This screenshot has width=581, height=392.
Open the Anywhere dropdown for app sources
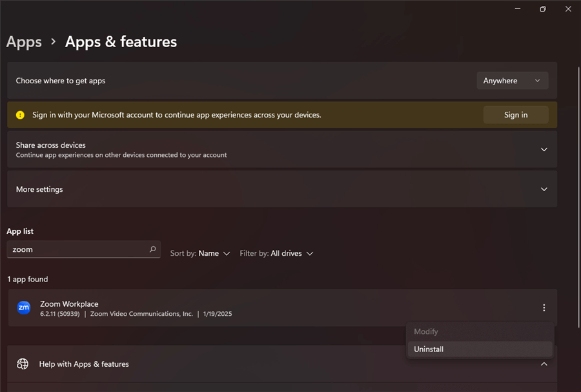coord(512,81)
